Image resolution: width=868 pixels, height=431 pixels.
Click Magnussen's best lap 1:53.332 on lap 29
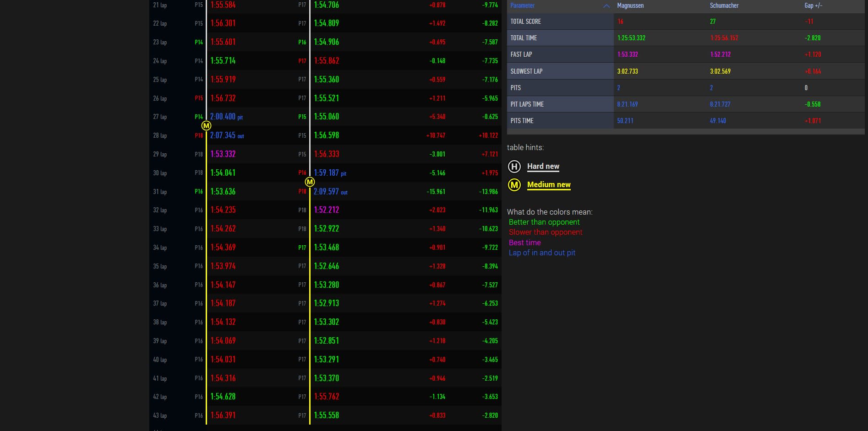(x=223, y=154)
